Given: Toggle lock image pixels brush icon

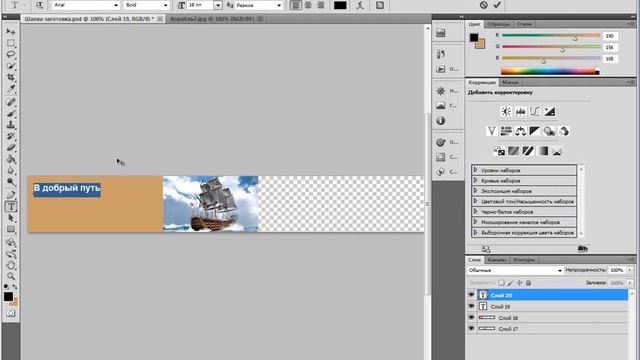Looking at the screenshot, I should (510, 282).
